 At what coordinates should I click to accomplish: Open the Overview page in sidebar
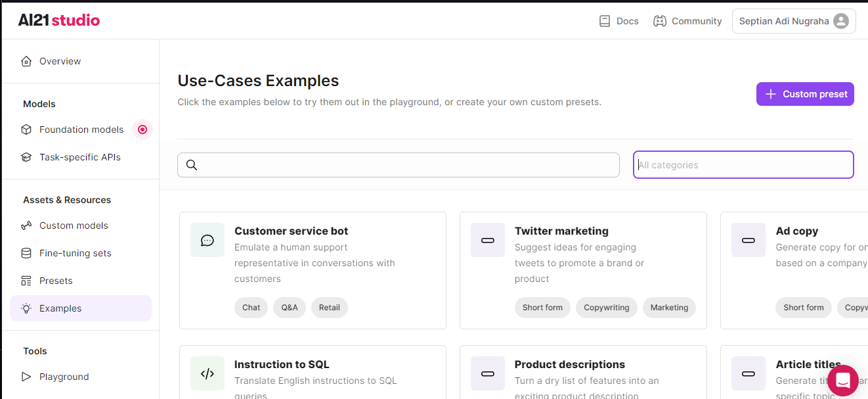click(x=60, y=61)
